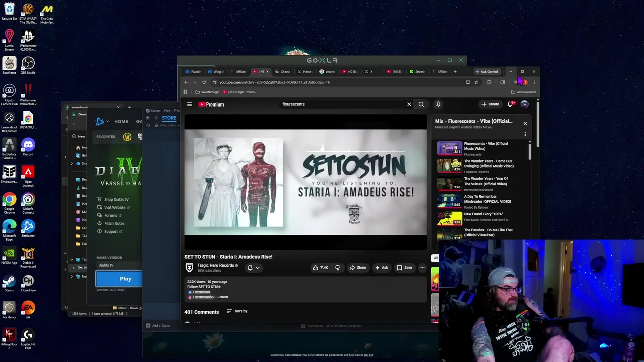Open the YouTube hamburger guide menu
Screen dimensions: 644x362
189,104
